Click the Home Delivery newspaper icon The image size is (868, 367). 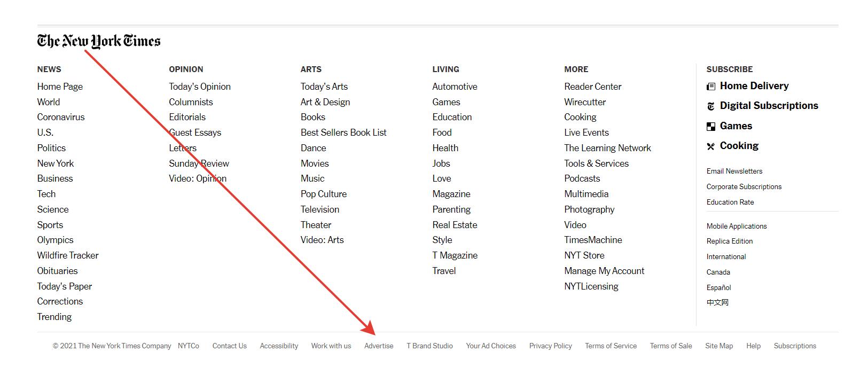pos(711,87)
